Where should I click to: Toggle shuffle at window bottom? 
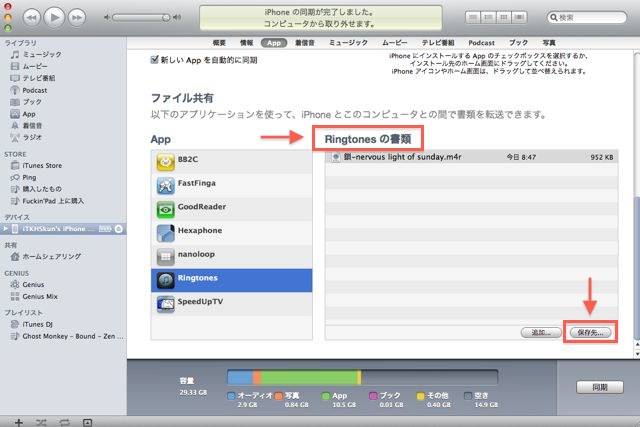tap(41, 423)
